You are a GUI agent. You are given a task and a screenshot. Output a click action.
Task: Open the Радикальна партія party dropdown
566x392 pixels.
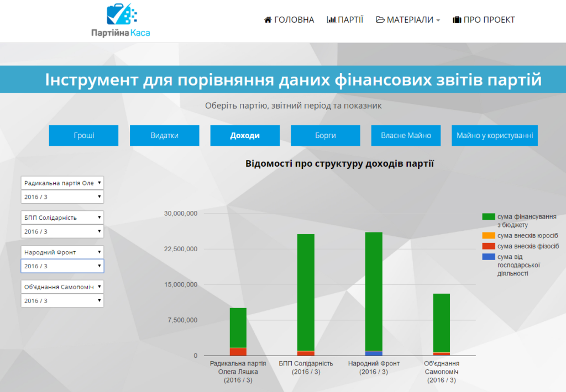(x=62, y=183)
